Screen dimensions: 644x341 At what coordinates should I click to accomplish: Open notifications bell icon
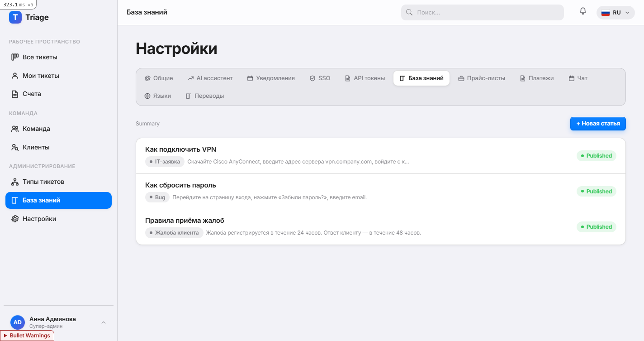tap(583, 11)
